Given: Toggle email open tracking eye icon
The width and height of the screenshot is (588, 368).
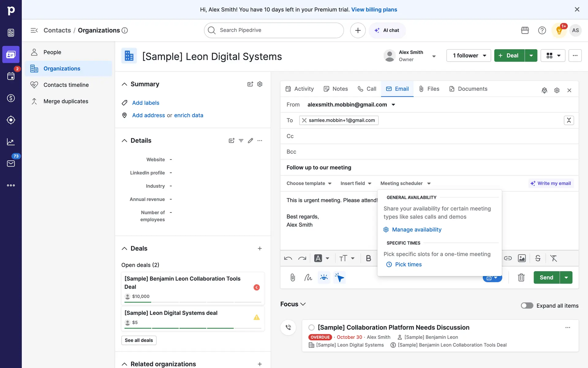Looking at the screenshot, I should [324, 278].
